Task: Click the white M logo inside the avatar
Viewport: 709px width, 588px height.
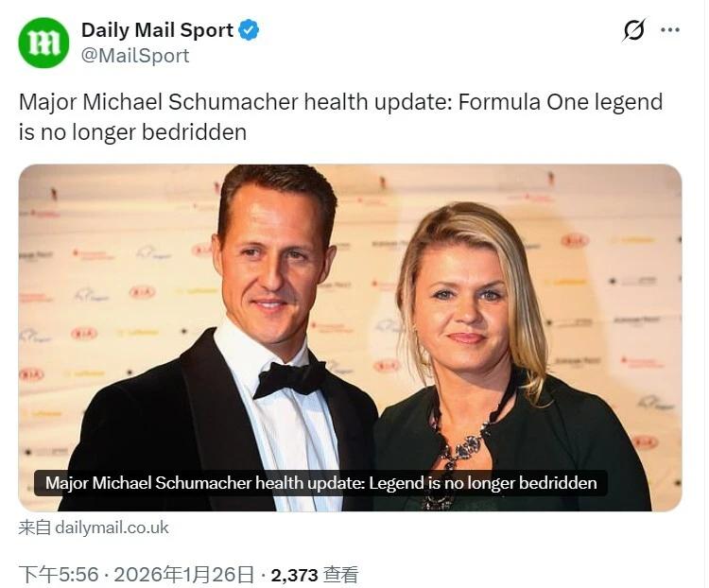Action: click(x=43, y=43)
